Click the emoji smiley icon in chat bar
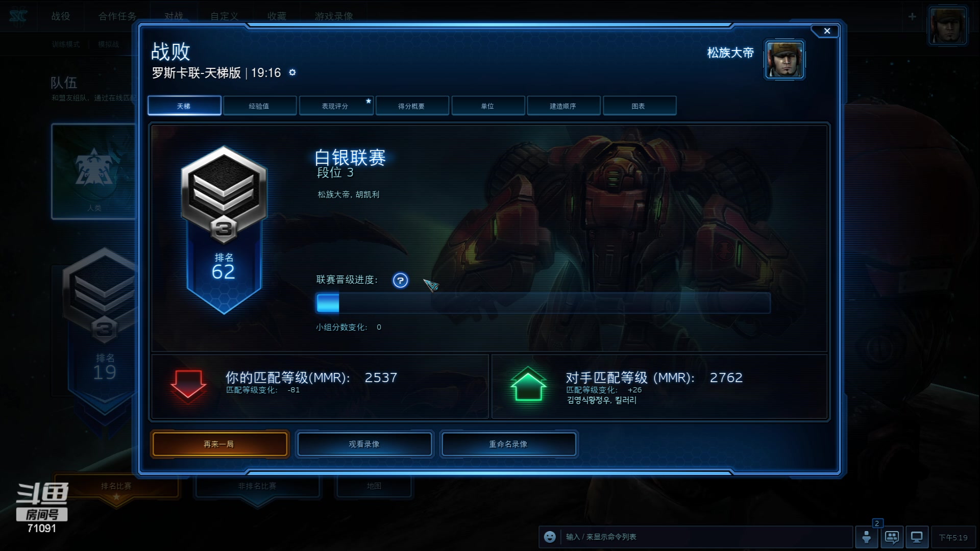Screen dimensions: 980x551 click(x=550, y=537)
